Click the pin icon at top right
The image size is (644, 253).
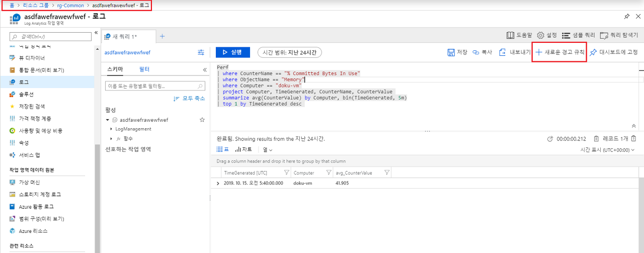tap(626, 17)
